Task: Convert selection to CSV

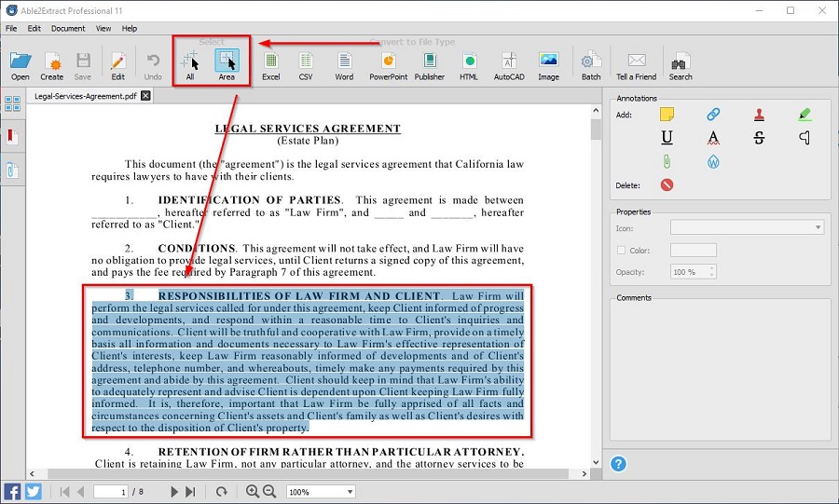Action: click(x=306, y=66)
